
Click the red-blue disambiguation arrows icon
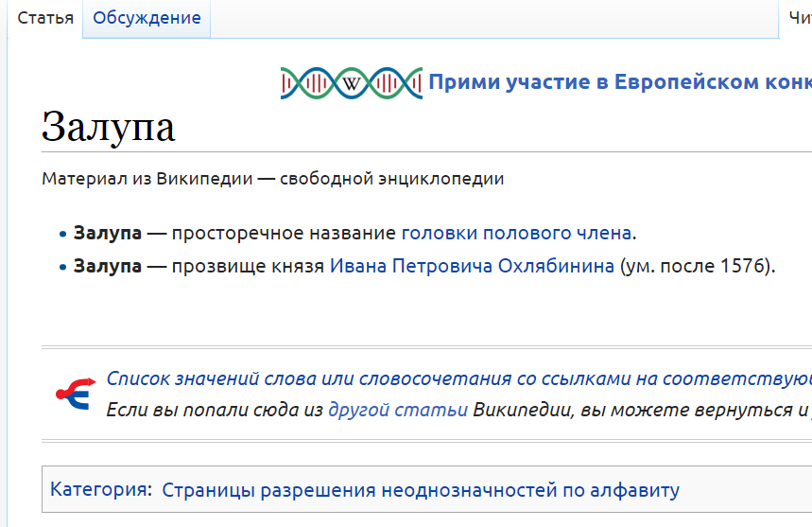74,391
